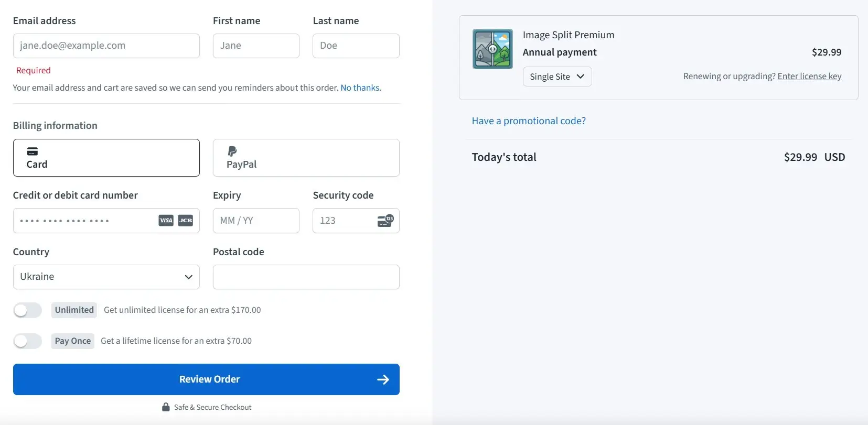Click the JCB card brand icon
This screenshot has height=425, width=868.
pyautogui.click(x=185, y=221)
